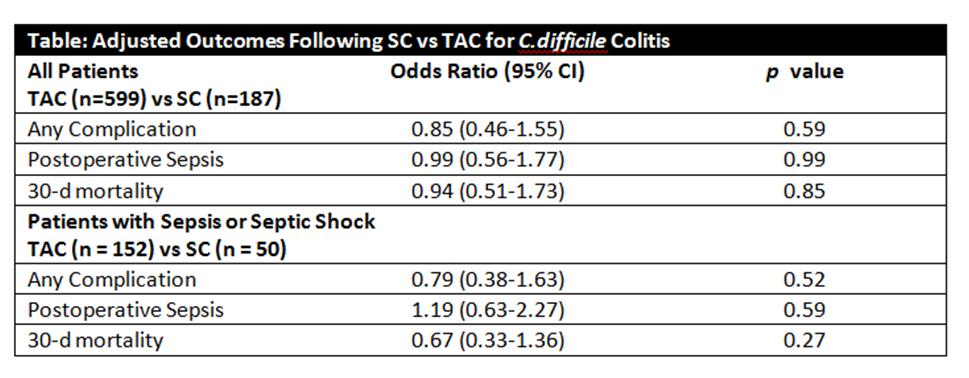Click the p value 0.85 cell
This screenshot has height=378, width=969.
point(804,190)
